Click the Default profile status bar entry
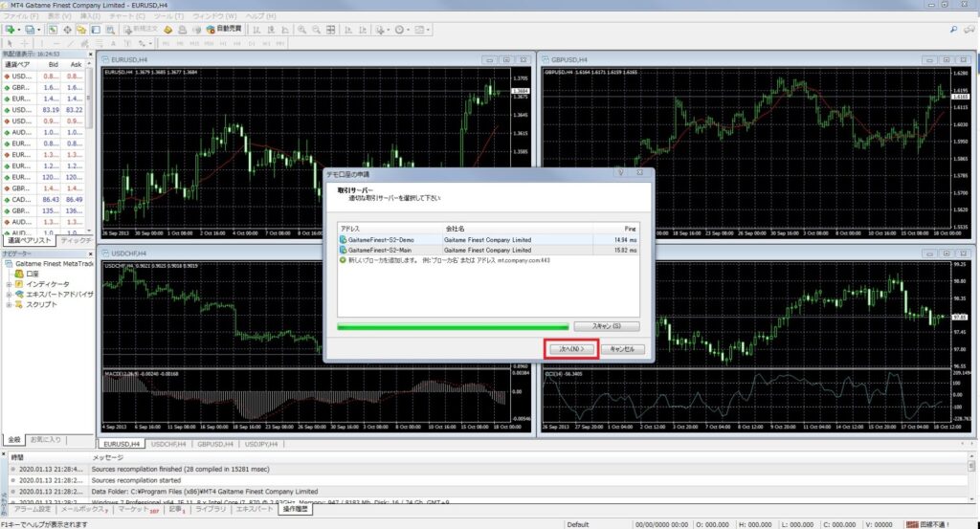Image resolution: width=980 pixels, height=529 pixels. pos(578,524)
